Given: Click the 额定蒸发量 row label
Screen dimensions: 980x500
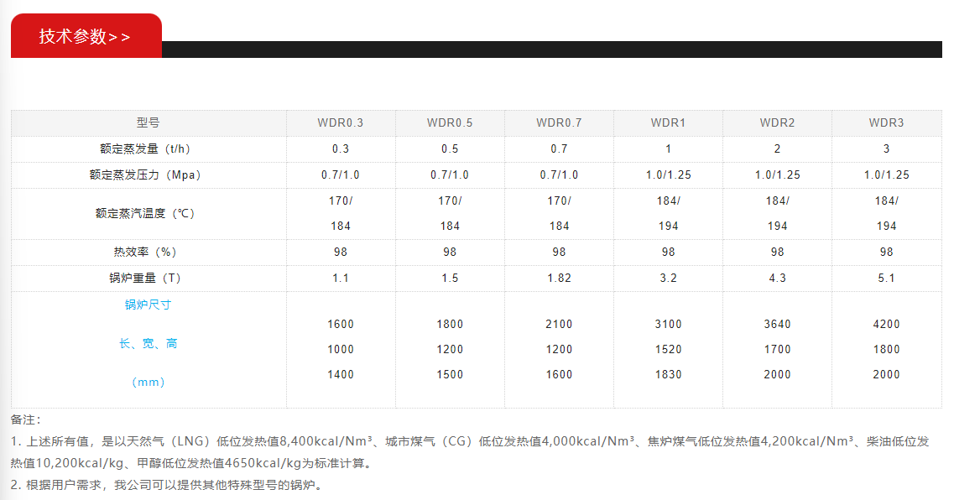Looking at the screenshot, I should [147, 148].
